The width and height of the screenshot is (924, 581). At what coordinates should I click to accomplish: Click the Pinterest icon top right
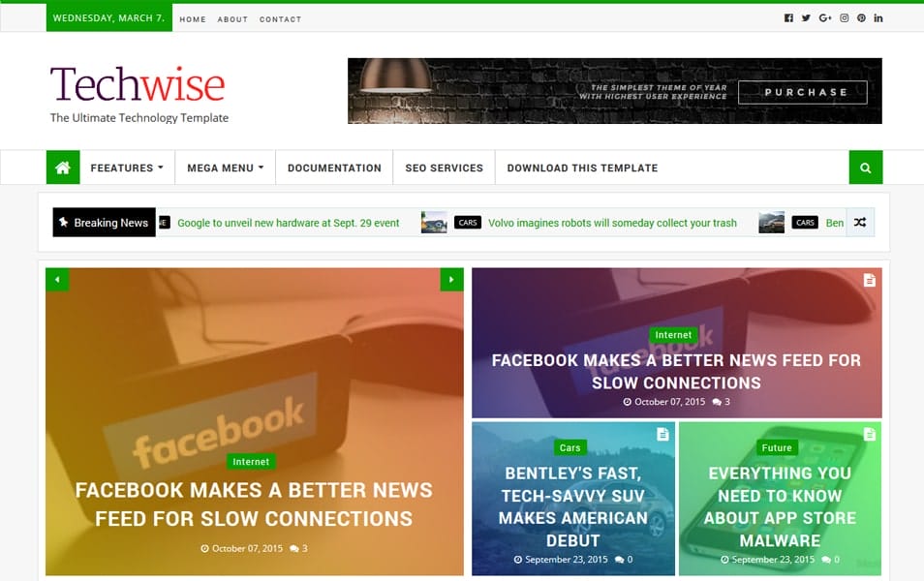[x=860, y=16]
